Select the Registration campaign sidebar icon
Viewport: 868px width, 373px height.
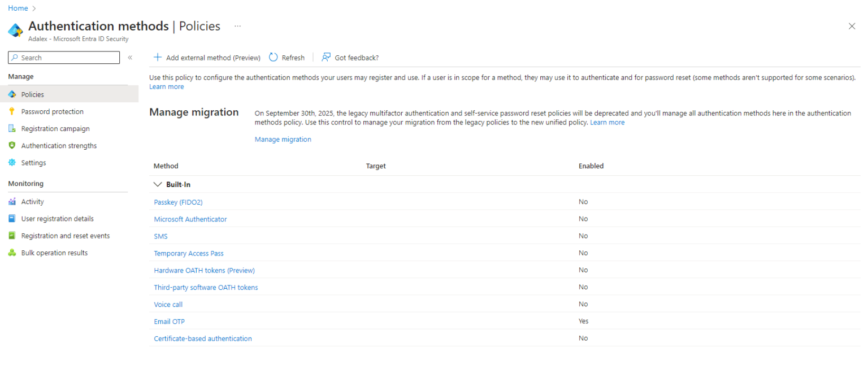tap(12, 128)
